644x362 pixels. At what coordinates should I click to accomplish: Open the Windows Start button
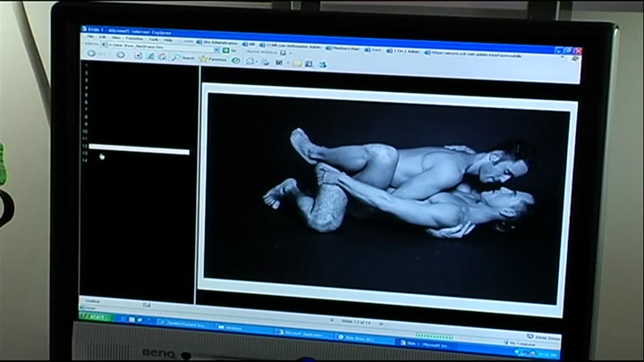click(93, 316)
